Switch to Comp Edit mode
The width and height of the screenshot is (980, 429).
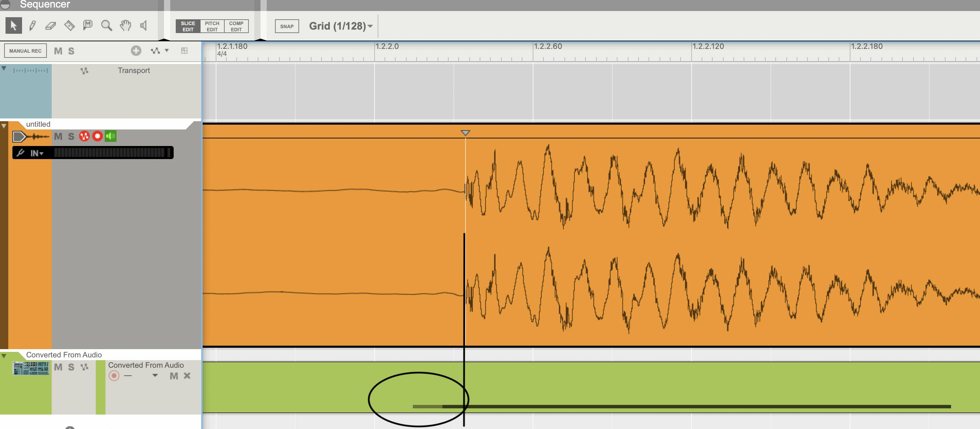click(x=236, y=26)
